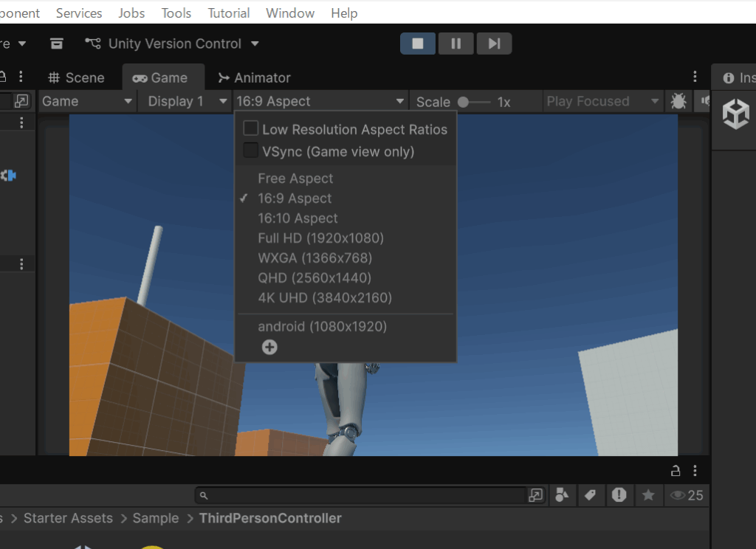Select Full HD (1920x1080) from the list
The image size is (756, 549).
pos(320,238)
